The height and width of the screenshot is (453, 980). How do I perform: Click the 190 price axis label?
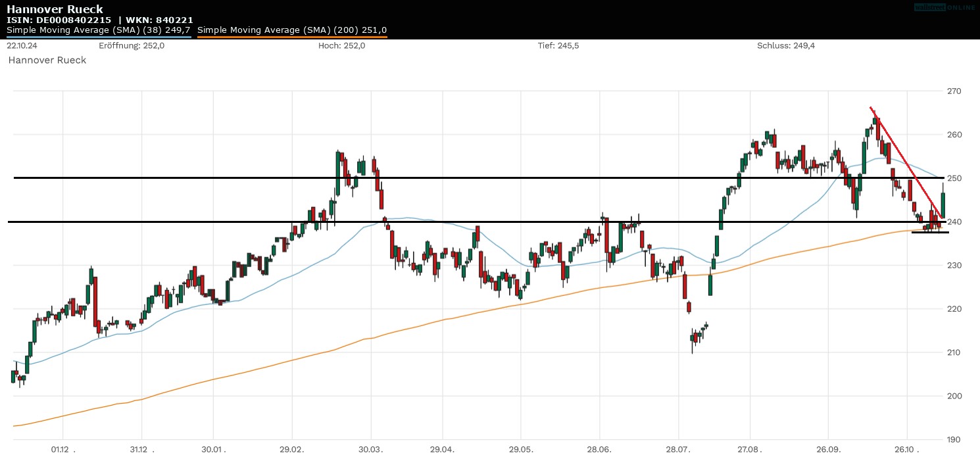(x=954, y=439)
